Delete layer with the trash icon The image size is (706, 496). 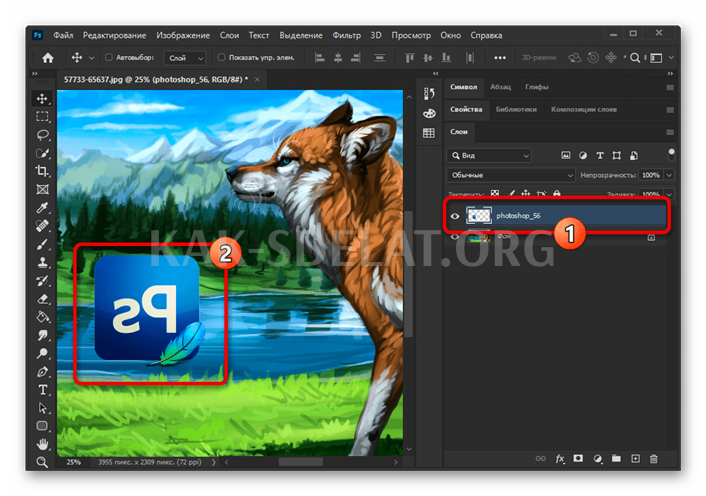[x=654, y=459]
